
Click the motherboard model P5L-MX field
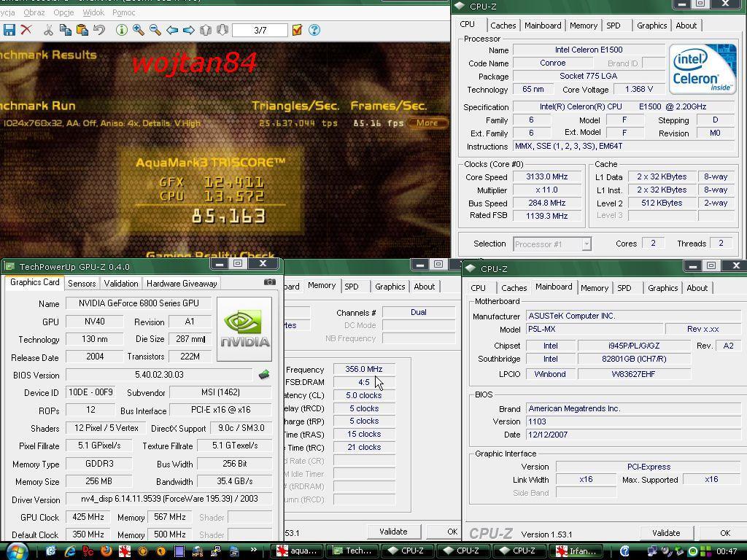[594, 329]
